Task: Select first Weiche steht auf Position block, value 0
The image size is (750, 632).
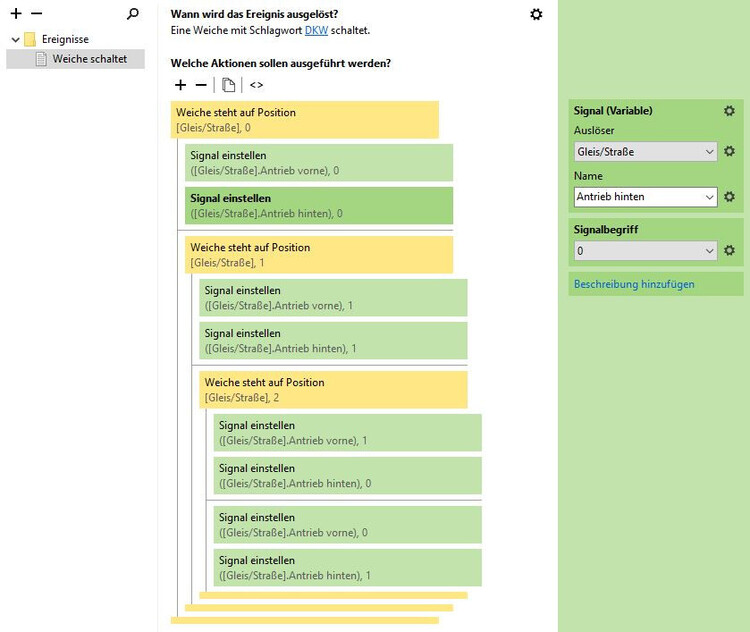Action: point(305,120)
